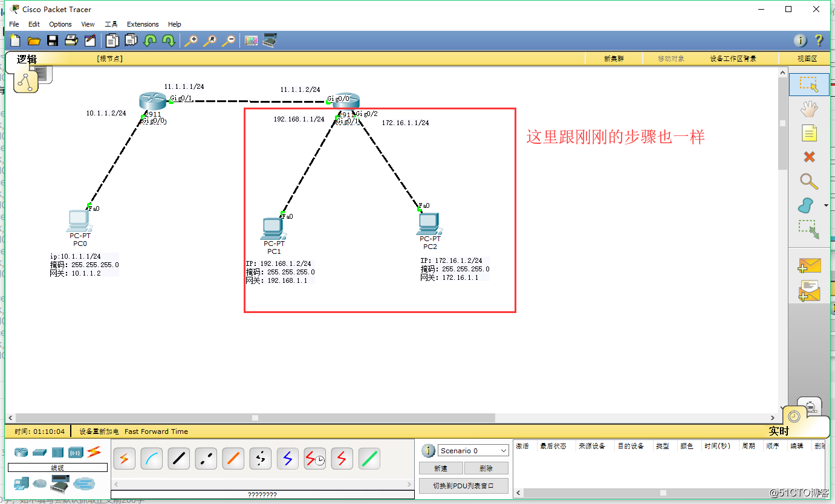
Task: Click the Paste icon in the toolbar
Action: 131,41
